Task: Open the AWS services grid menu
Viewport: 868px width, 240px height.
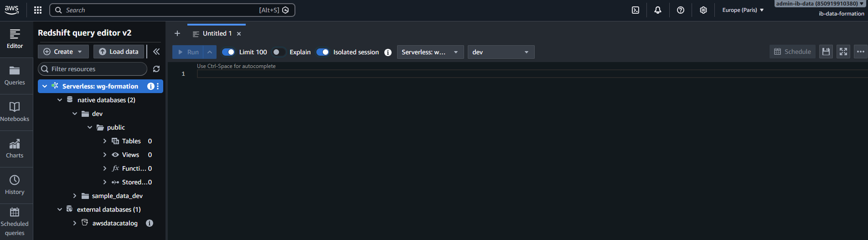Action: 38,10
